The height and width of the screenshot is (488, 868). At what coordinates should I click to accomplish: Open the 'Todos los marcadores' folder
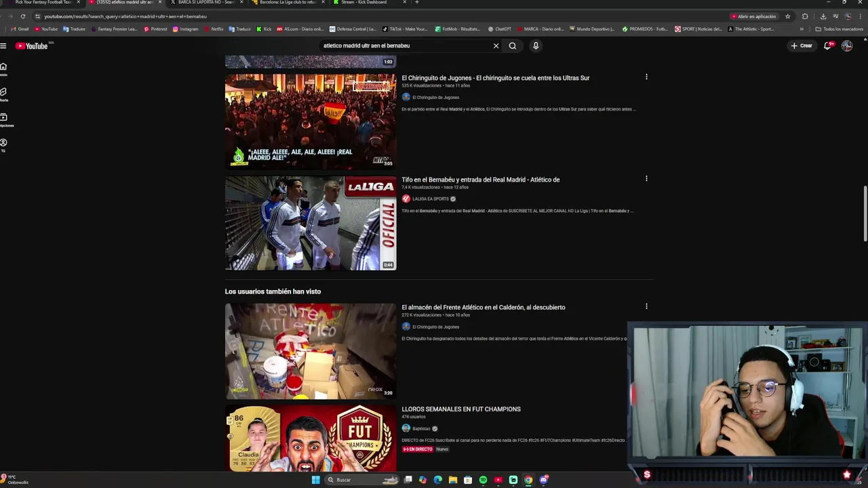coord(840,29)
